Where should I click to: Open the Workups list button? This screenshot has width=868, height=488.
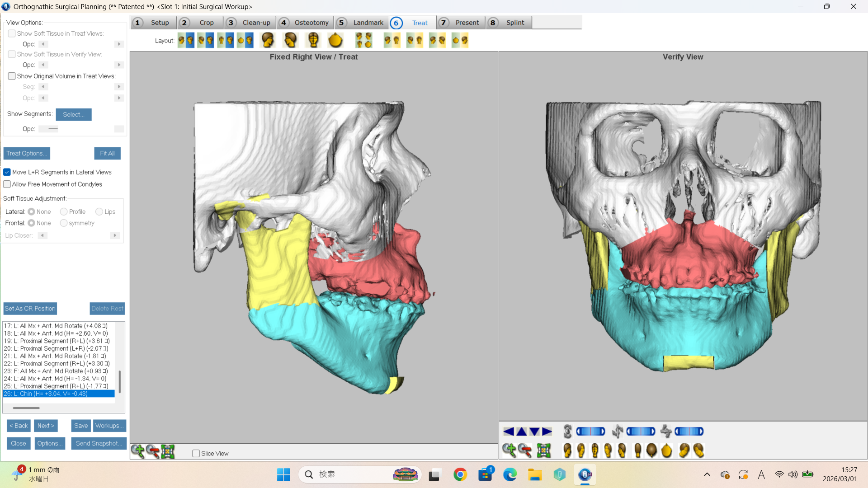coord(109,426)
